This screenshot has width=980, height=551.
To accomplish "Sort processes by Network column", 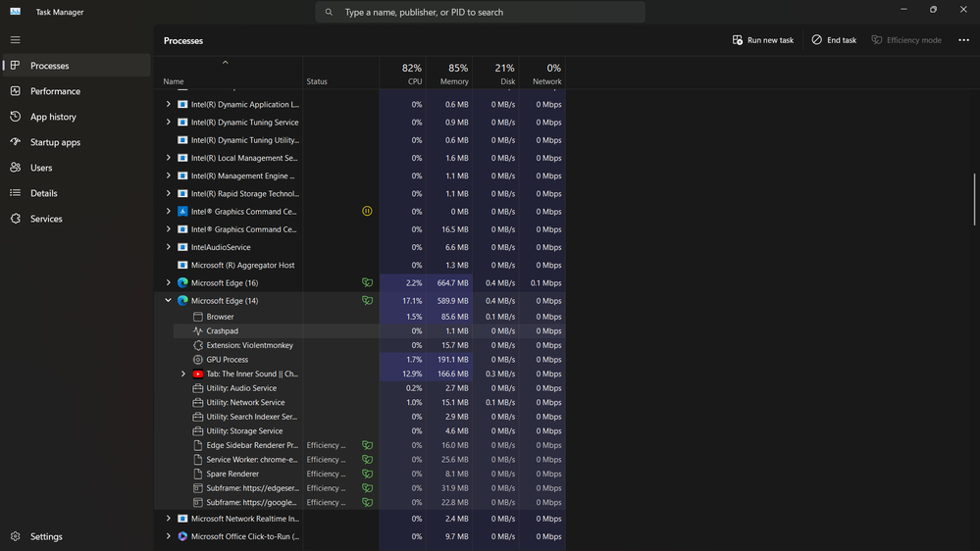I will [x=542, y=74].
